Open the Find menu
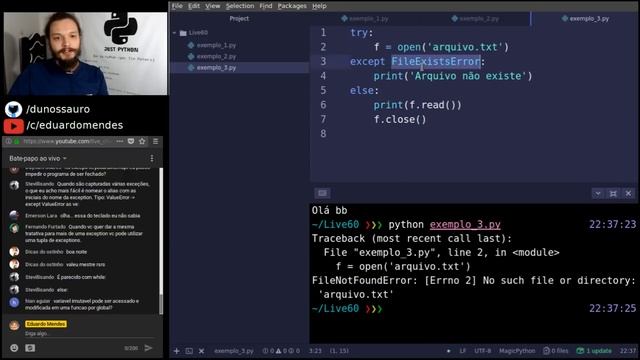The height and width of the screenshot is (360, 640). (x=266, y=6)
